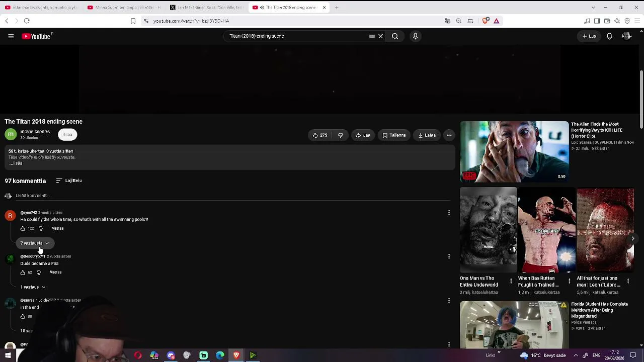This screenshot has width=644, height=362.
Task: Download video with Lataa button
Action: tap(427, 135)
